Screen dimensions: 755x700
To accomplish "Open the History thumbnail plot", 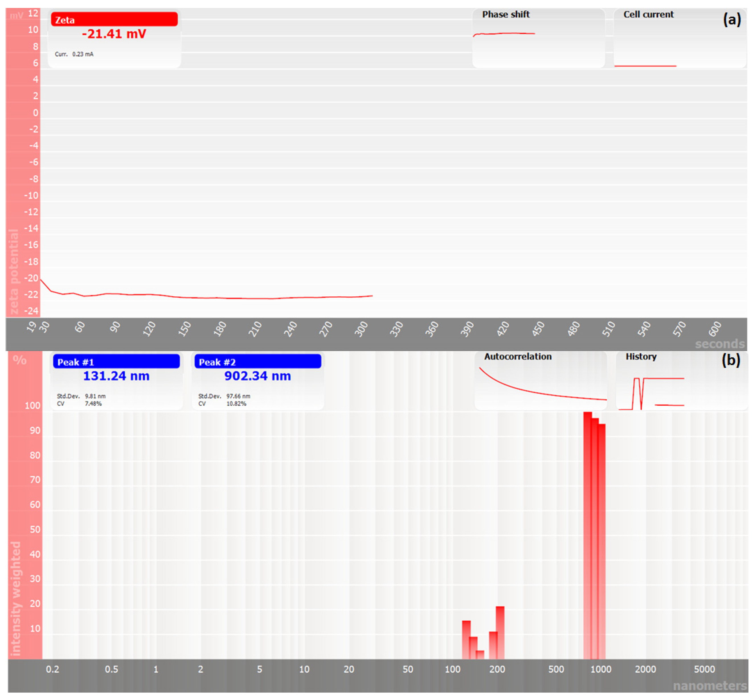I will click(682, 381).
